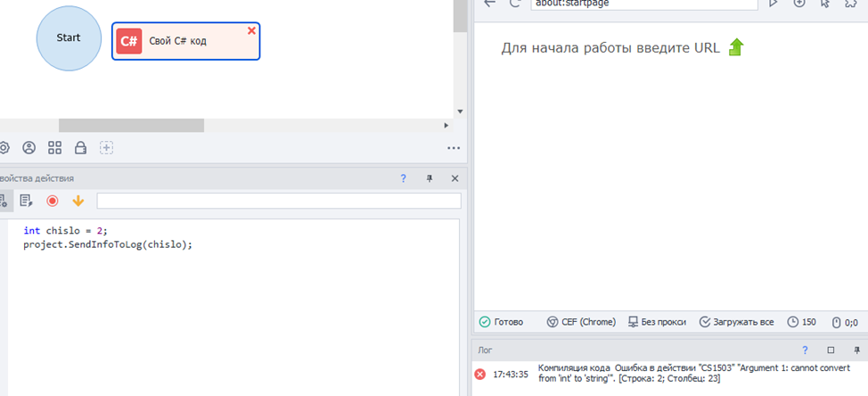Click the clock timeout value 150

[801, 322]
